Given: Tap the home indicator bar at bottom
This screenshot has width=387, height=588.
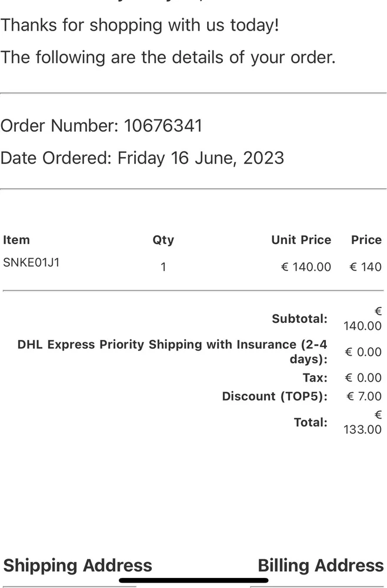Looking at the screenshot, I should point(193,582).
